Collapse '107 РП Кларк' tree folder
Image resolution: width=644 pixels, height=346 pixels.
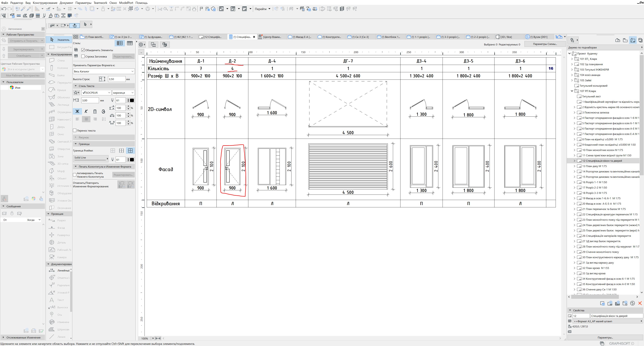(572, 91)
